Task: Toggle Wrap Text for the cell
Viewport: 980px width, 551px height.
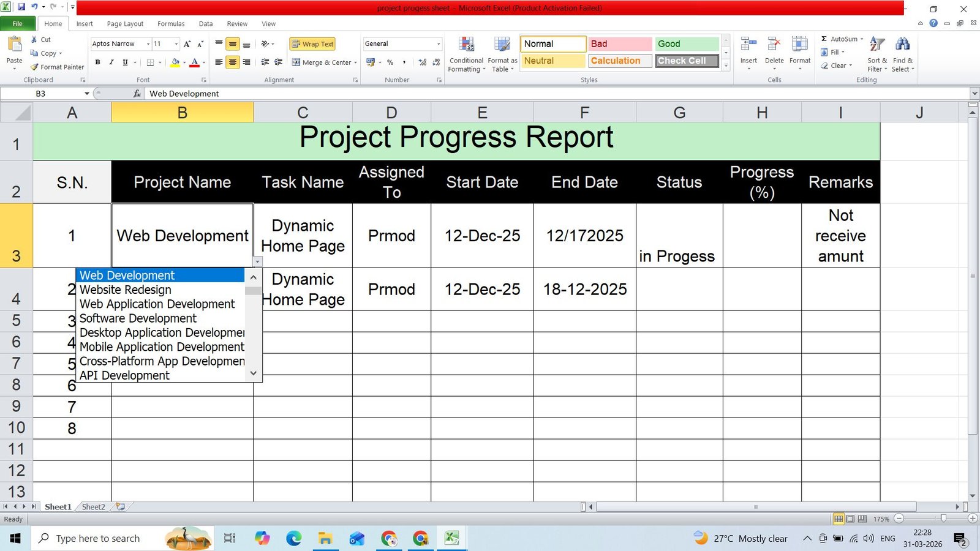Action: 312,44
